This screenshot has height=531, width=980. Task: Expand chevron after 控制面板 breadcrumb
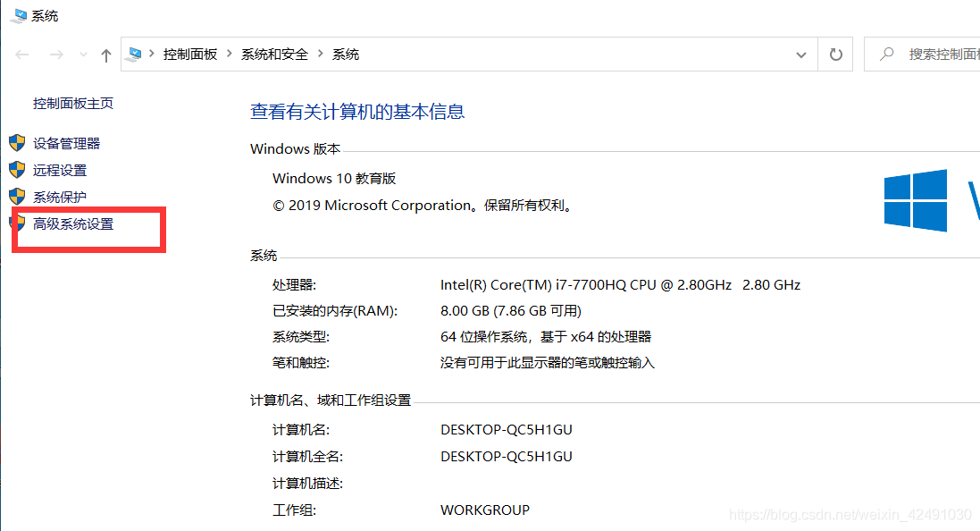tap(230, 55)
